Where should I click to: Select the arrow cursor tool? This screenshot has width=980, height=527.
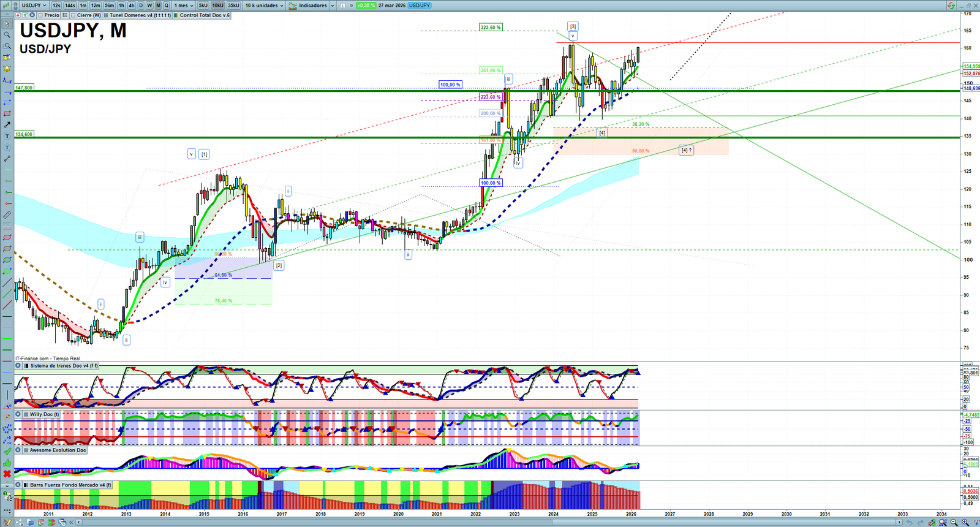pos(7,24)
